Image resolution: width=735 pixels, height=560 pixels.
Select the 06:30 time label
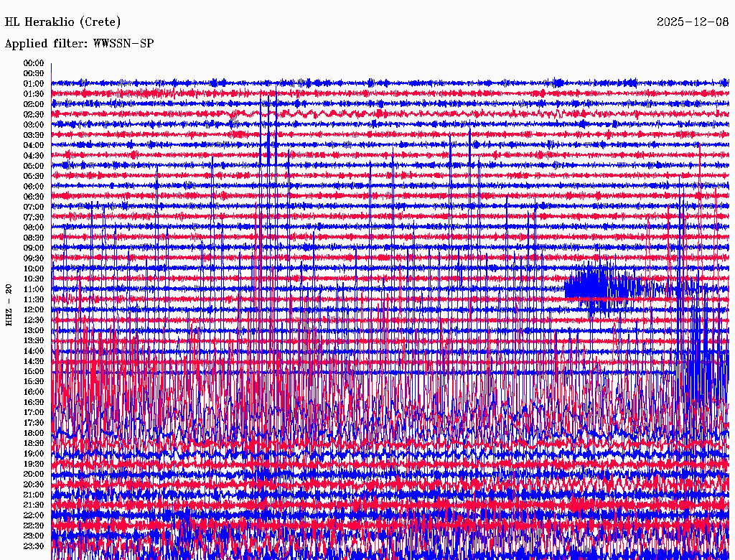(34, 197)
